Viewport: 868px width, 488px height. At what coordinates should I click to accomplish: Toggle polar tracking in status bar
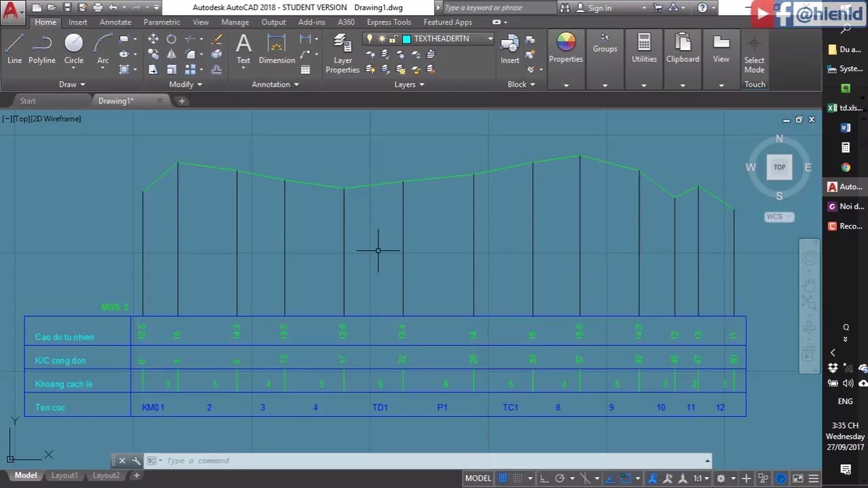[x=560, y=478]
